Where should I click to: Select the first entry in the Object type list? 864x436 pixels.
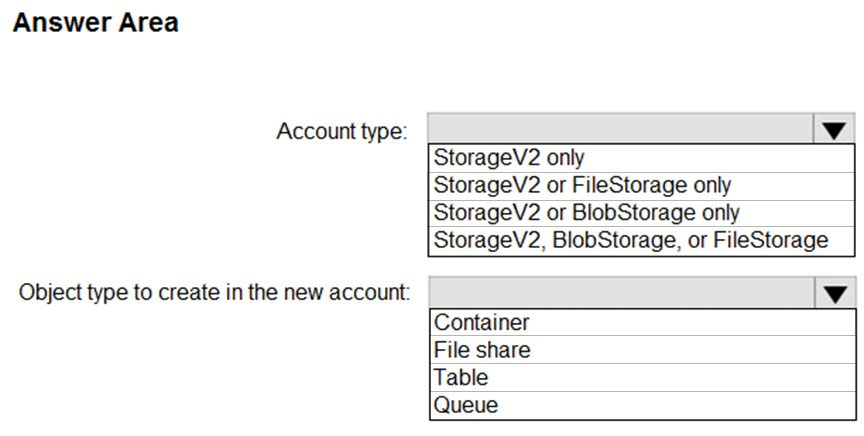click(482, 322)
